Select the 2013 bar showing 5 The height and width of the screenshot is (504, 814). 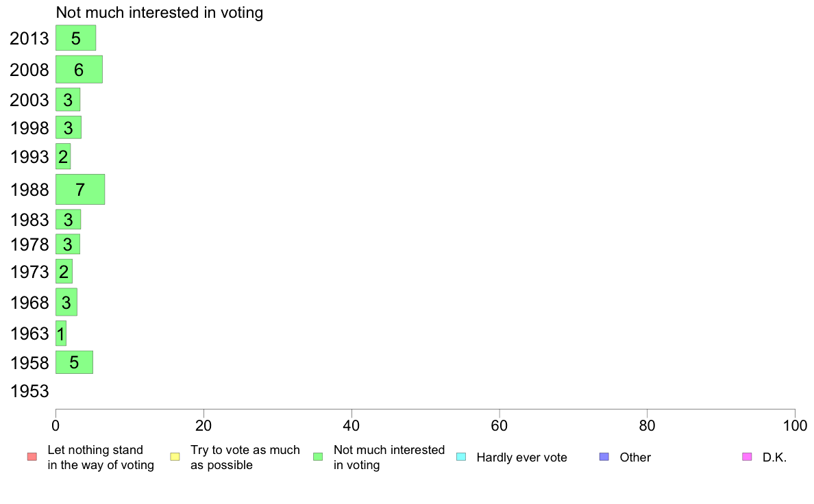coord(76,38)
